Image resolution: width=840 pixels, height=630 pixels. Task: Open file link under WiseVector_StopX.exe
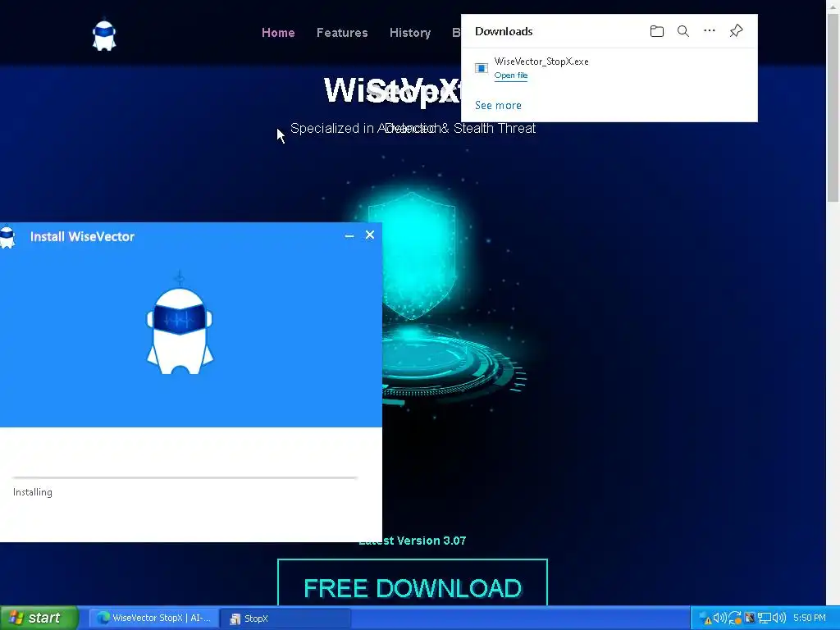tap(510, 75)
